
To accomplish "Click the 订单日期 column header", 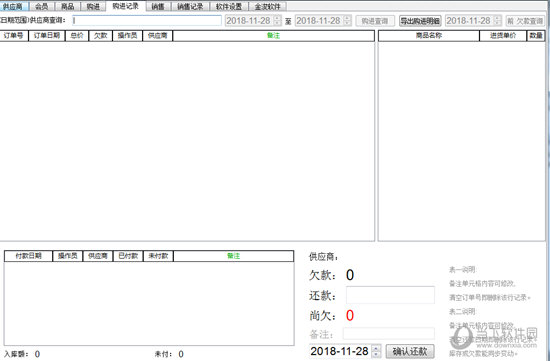I will 47,36.
